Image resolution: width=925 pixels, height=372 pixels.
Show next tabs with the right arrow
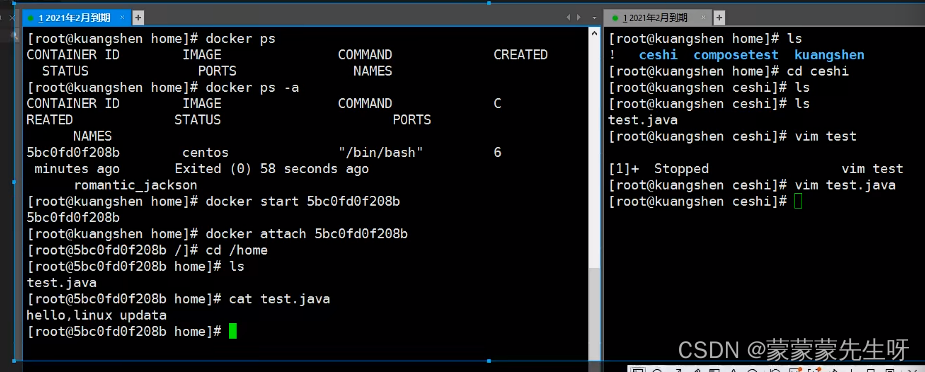tap(579, 18)
